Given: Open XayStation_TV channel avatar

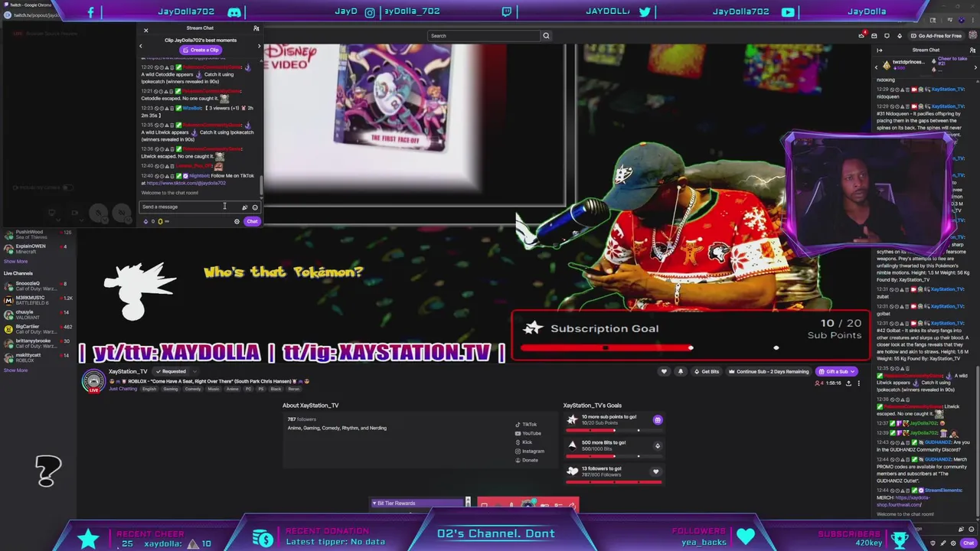Looking at the screenshot, I should pos(93,380).
